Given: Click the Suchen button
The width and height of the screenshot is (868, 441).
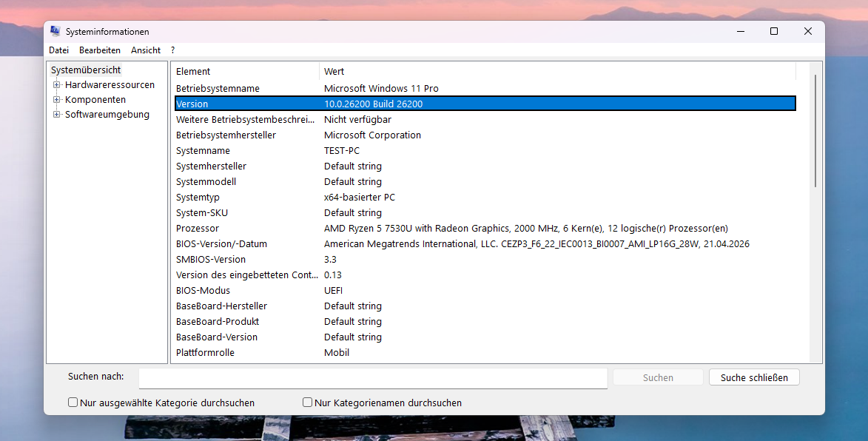Looking at the screenshot, I should tap(658, 377).
